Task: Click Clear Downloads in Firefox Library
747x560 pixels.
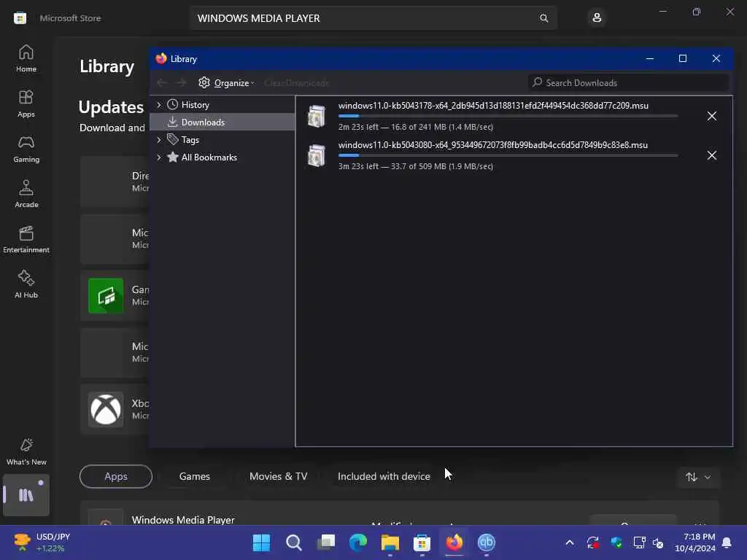Action: pos(296,83)
